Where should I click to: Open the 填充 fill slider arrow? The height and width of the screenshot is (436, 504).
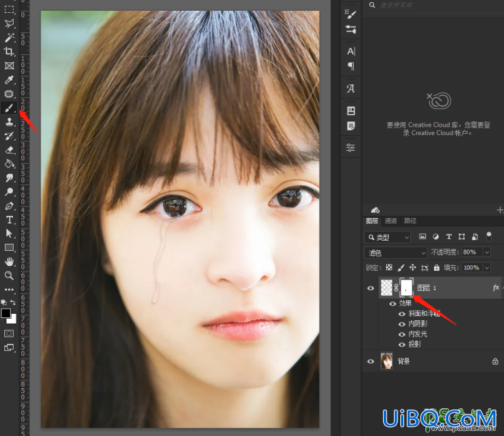click(487, 267)
